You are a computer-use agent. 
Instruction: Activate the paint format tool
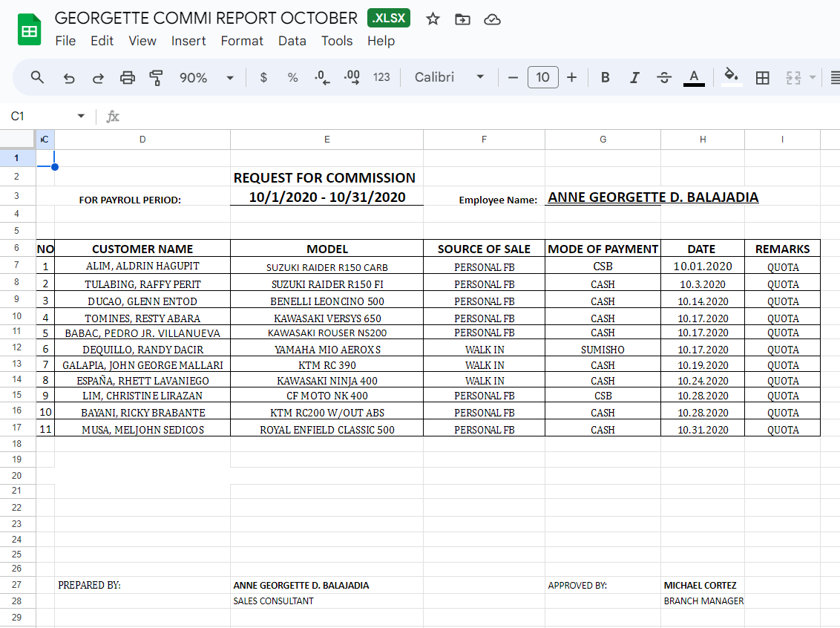click(156, 78)
